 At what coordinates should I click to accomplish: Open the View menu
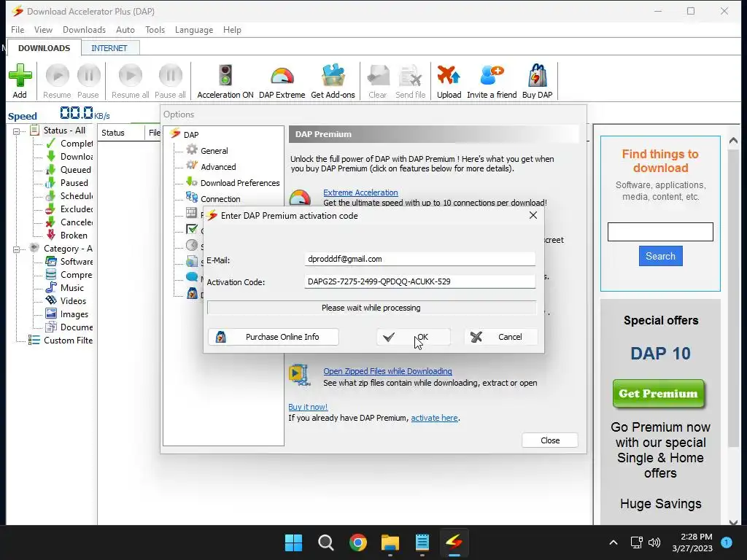(x=43, y=29)
